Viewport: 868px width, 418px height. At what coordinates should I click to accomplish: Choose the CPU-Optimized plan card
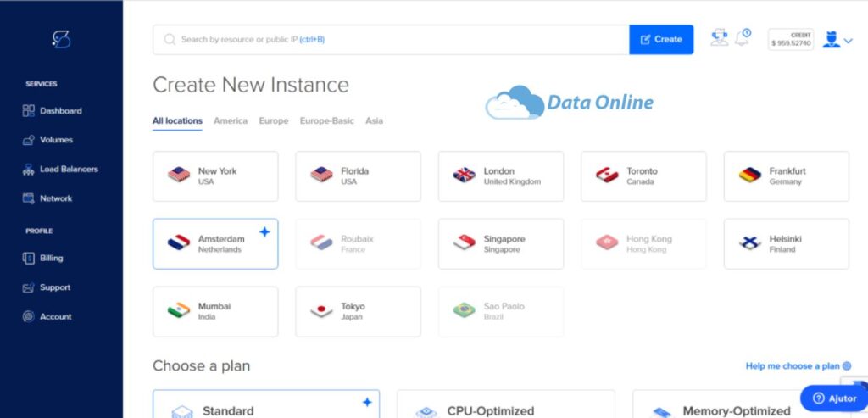point(506,404)
